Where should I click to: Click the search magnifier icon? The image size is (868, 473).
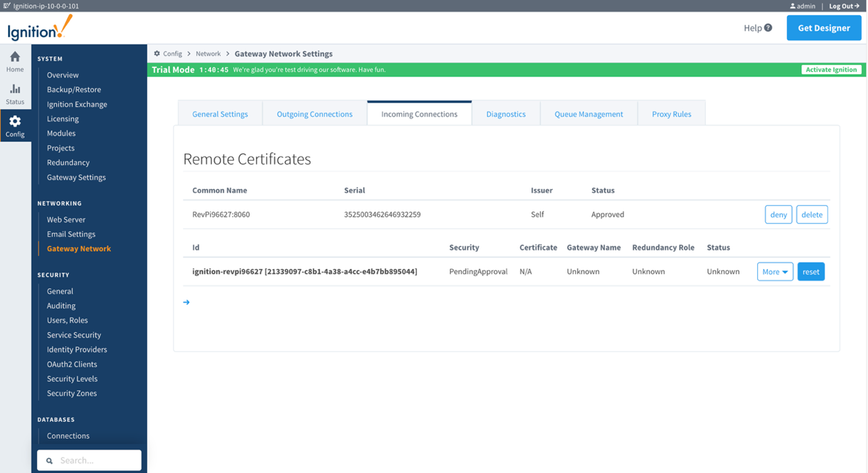(50, 461)
